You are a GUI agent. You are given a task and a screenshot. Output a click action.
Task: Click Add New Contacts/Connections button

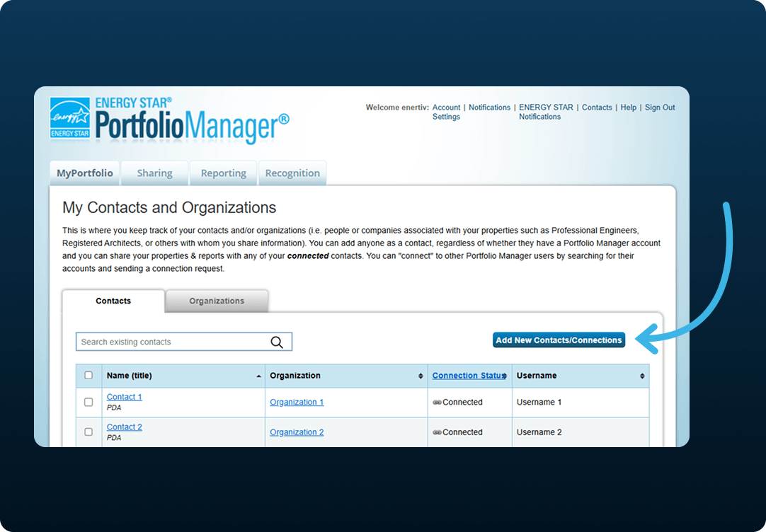559,340
